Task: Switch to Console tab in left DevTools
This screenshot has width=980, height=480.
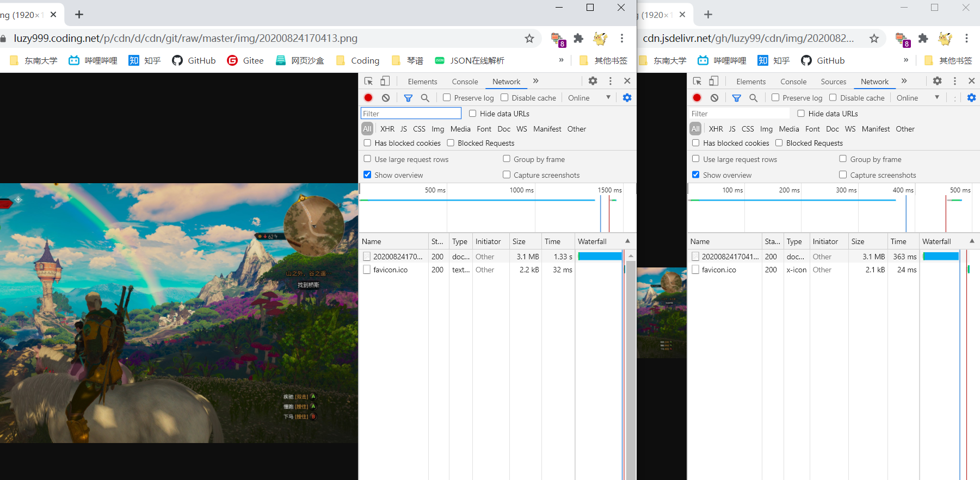Action: [x=465, y=82]
